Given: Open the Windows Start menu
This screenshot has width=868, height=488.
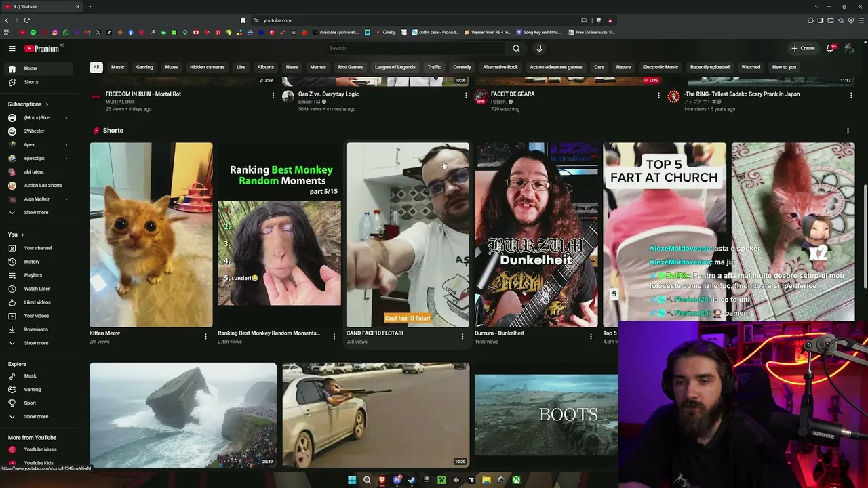Looking at the screenshot, I should pos(352,480).
